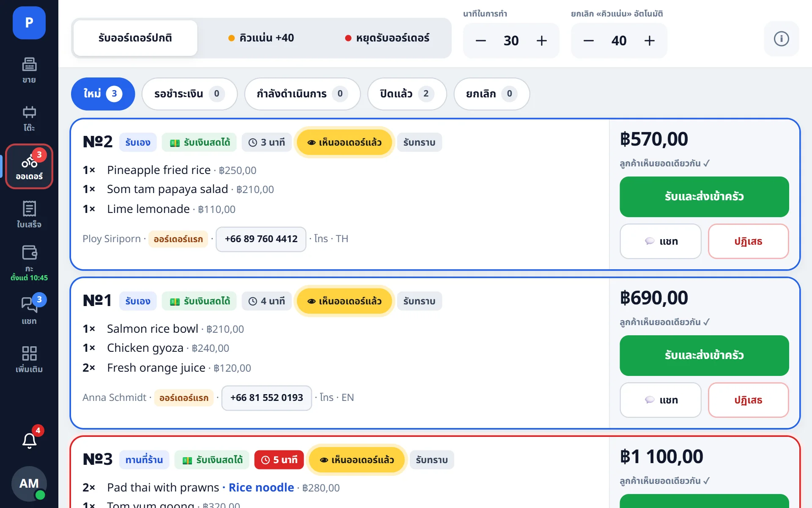The image size is (812, 508).
Task: Switch to ปิดแล้ว tab
Action: click(407, 94)
